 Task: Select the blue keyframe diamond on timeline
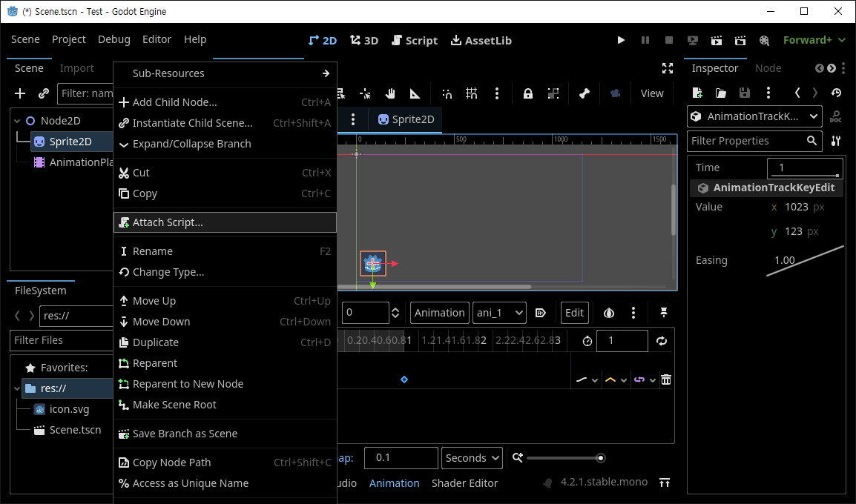(404, 379)
